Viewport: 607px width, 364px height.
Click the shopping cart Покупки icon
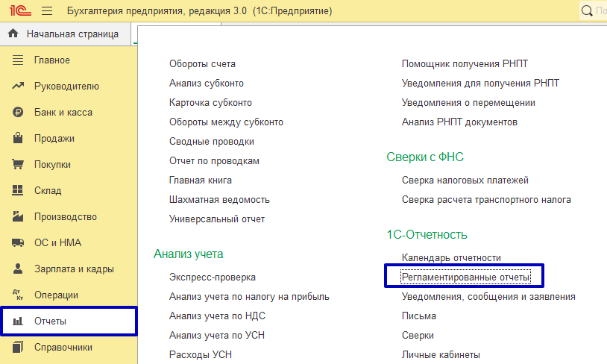(19, 165)
